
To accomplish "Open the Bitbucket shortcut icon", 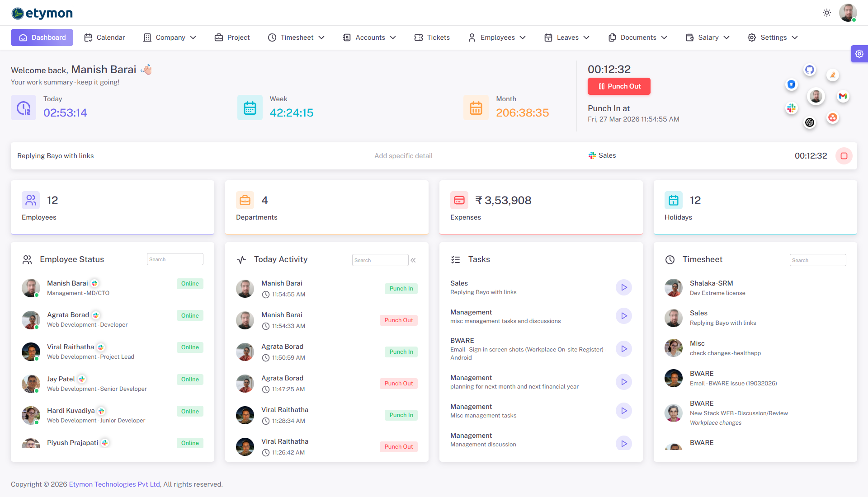I will 791,84.
